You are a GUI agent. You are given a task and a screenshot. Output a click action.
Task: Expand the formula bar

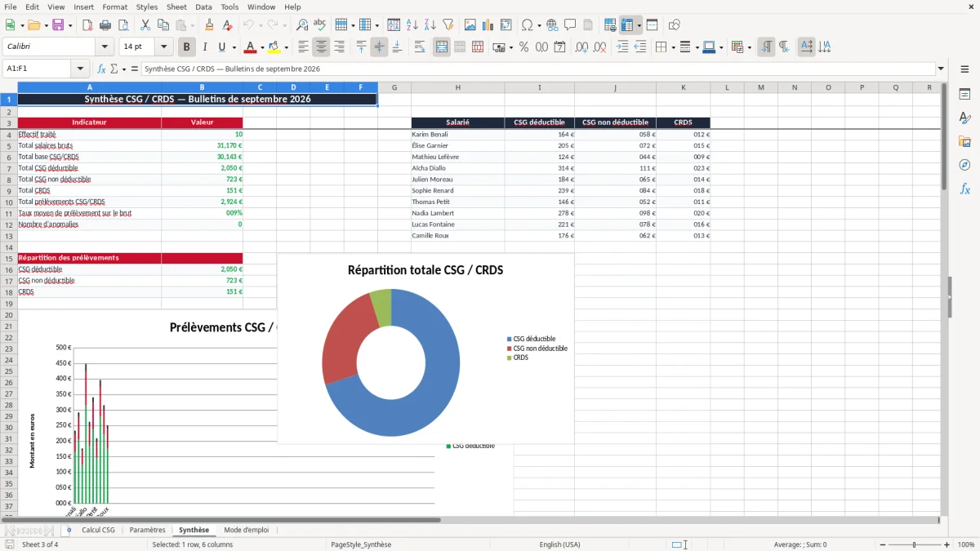pyautogui.click(x=941, y=69)
